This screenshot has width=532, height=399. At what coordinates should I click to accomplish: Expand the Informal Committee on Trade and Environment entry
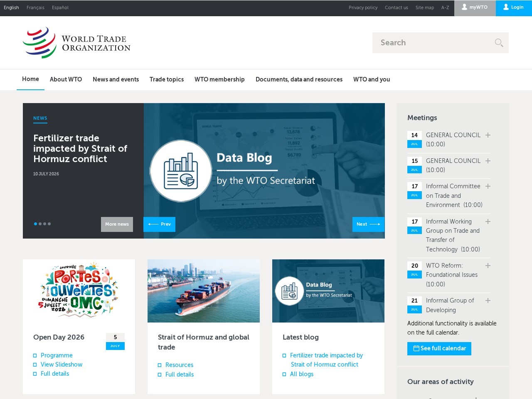point(488,186)
